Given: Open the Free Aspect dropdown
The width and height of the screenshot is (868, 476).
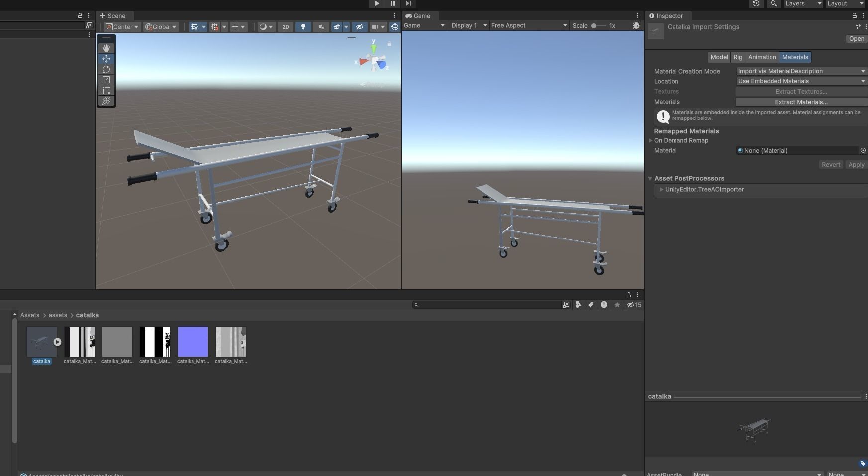Looking at the screenshot, I should pyautogui.click(x=529, y=25).
